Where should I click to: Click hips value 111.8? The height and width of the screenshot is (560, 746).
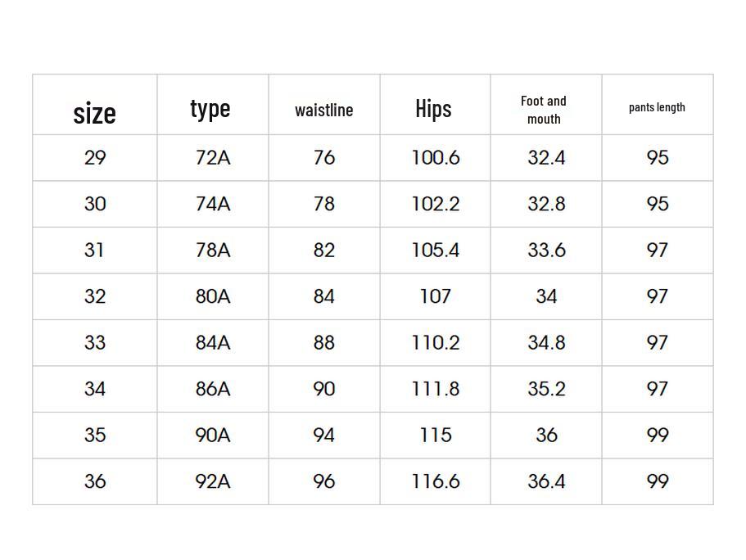pos(435,389)
